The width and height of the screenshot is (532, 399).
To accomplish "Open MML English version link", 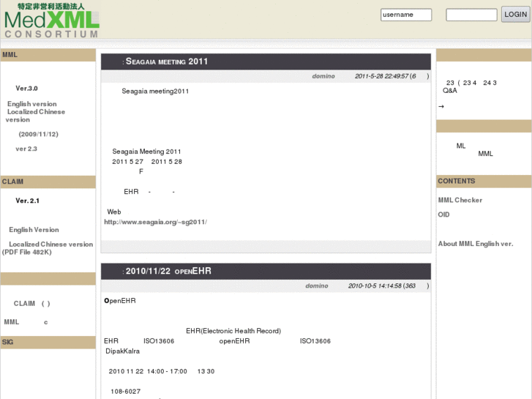I will pyautogui.click(x=32, y=104).
